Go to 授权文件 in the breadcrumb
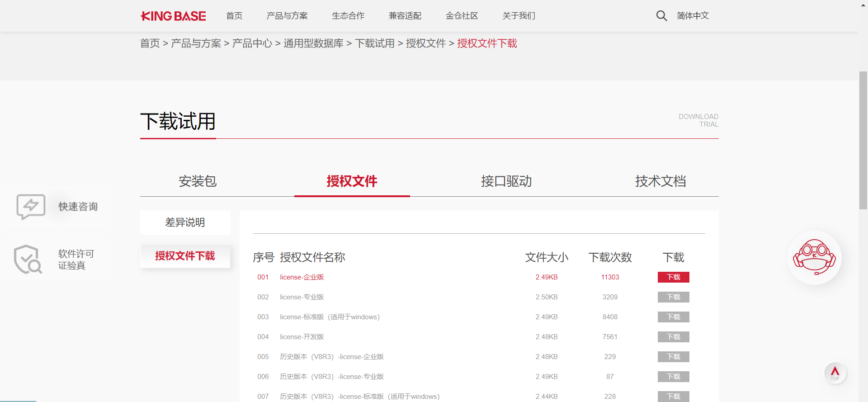 coord(426,43)
